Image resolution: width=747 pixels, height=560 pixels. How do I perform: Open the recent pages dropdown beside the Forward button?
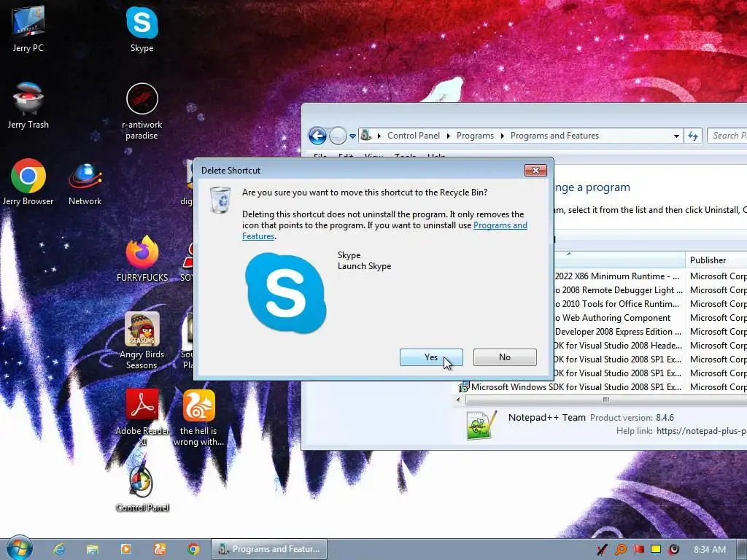tap(352, 136)
